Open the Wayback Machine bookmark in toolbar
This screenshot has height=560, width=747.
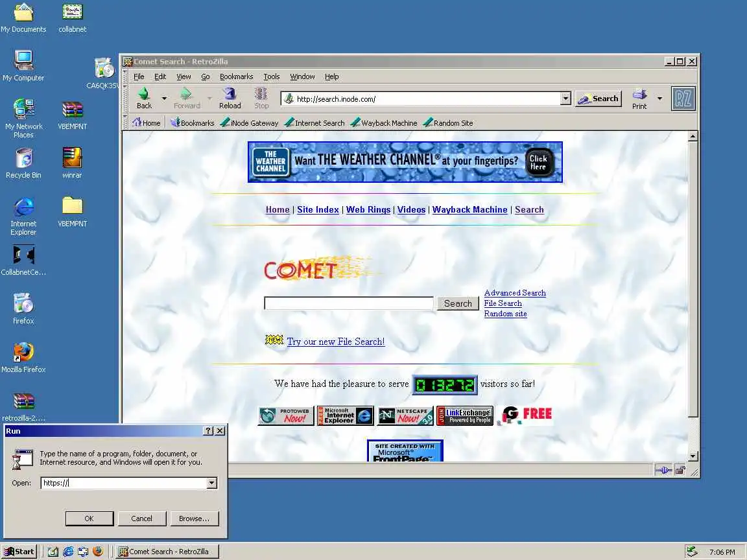[x=383, y=123]
